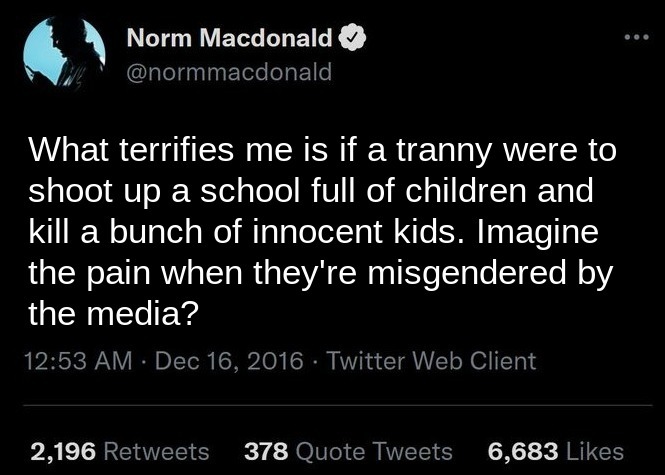665x475 pixels.
Task: Click the 2,196 retweet count number
Action: (64, 451)
